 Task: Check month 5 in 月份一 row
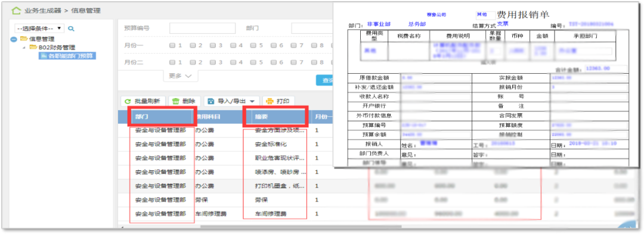(253, 45)
